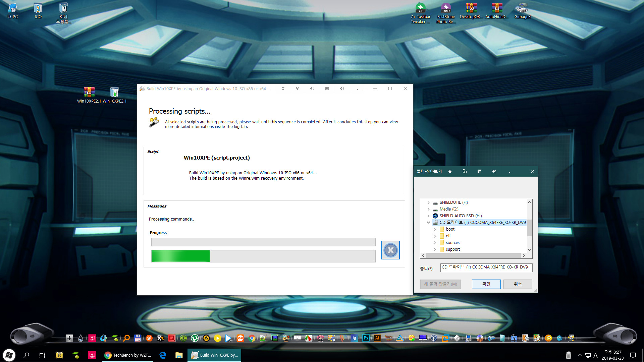The height and width of the screenshot is (362, 644).
Task: Open taskbar search magnifier
Action: pyautogui.click(x=26, y=355)
